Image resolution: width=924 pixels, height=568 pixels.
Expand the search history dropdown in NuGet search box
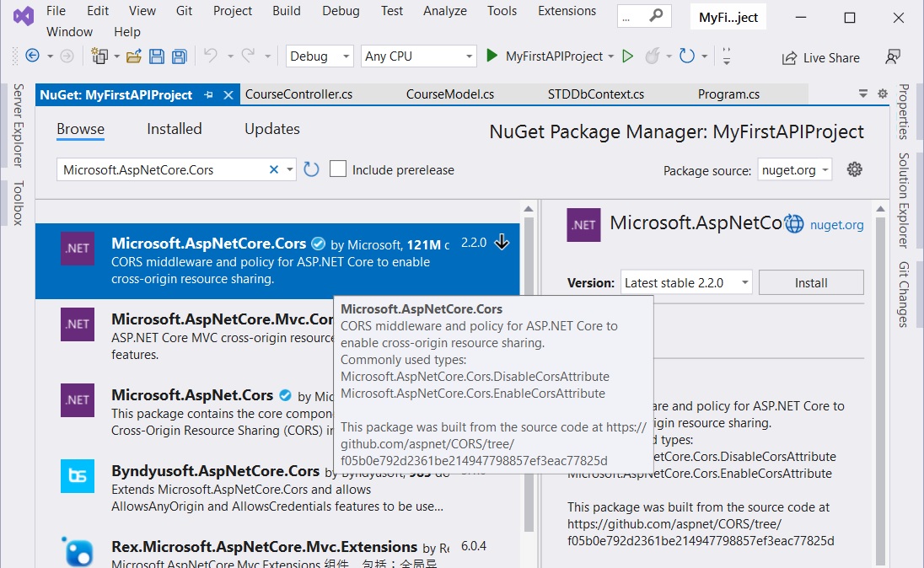click(x=289, y=169)
